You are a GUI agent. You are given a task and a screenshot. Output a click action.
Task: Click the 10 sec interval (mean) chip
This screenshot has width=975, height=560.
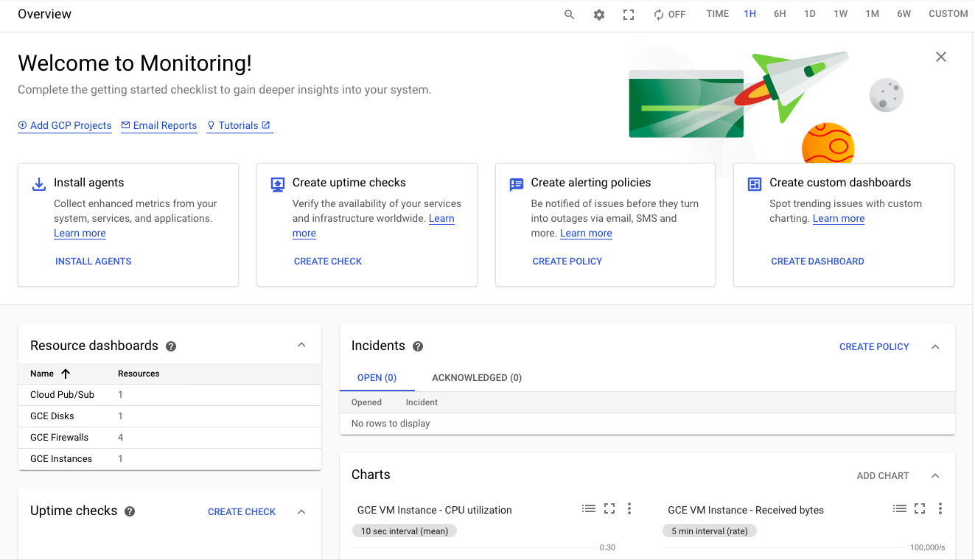click(404, 531)
